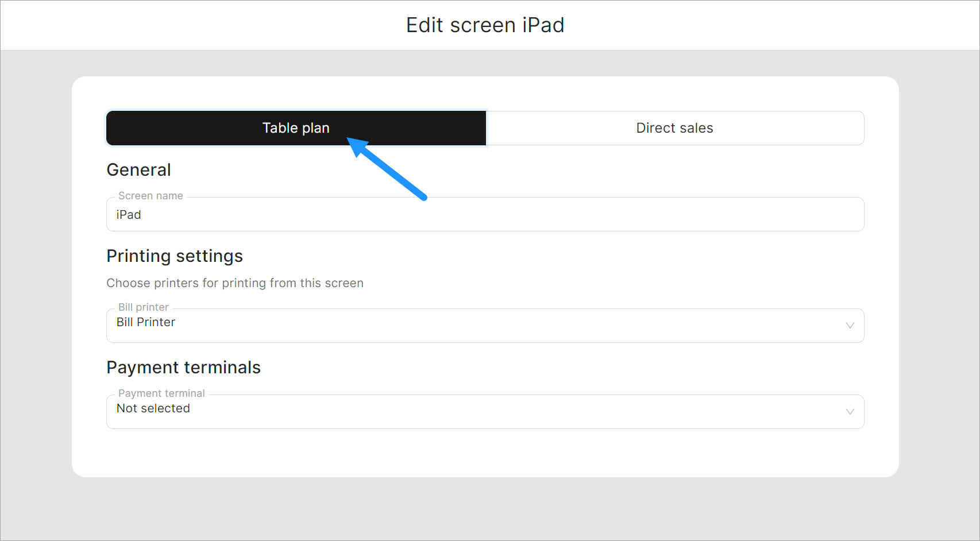Click the small "Screen name" field label

[151, 196]
